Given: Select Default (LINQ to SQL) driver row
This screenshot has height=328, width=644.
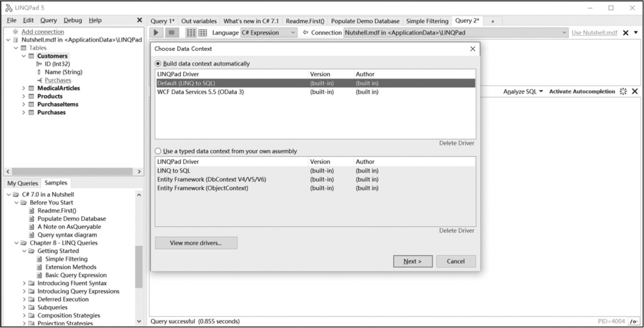Looking at the screenshot, I should (x=315, y=83).
